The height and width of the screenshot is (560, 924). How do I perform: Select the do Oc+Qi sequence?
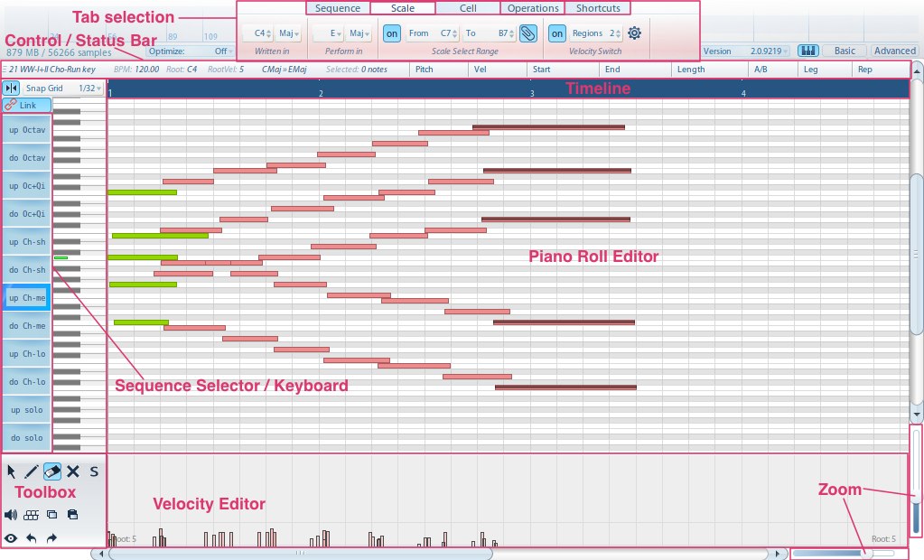tap(26, 213)
